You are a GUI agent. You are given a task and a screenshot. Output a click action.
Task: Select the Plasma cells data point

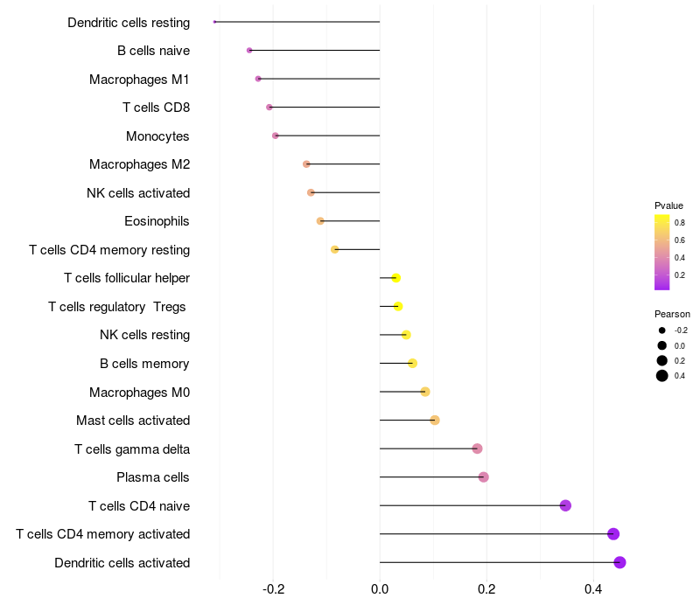coord(484,477)
